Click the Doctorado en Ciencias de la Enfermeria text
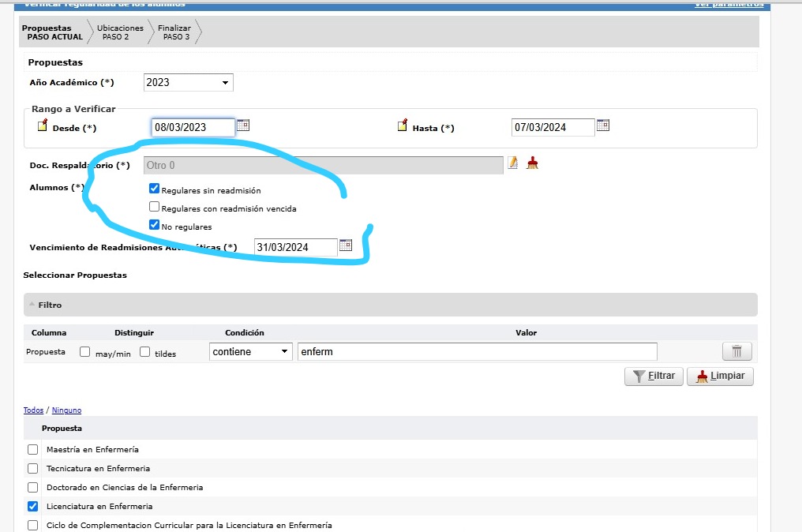 [125, 488]
